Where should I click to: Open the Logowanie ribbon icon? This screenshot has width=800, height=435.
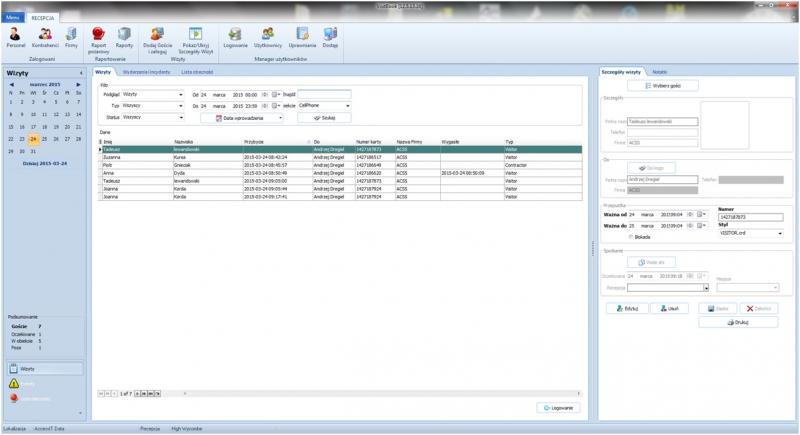[x=235, y=37]
